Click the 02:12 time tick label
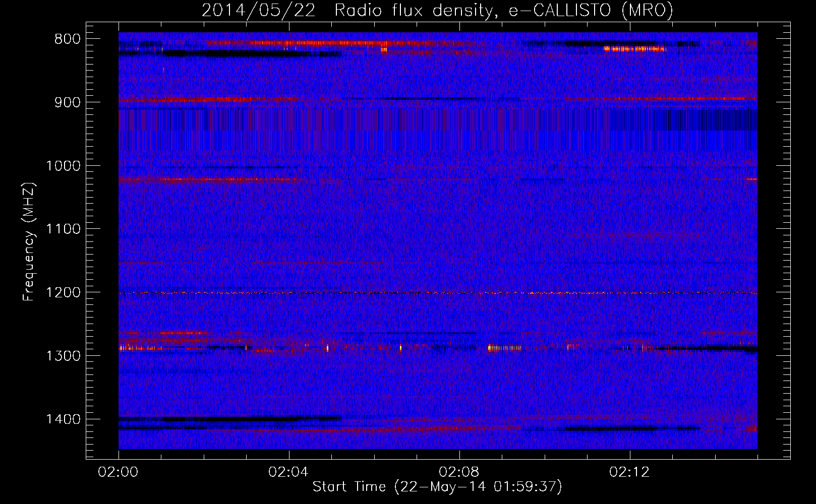 tap(629, 472)
